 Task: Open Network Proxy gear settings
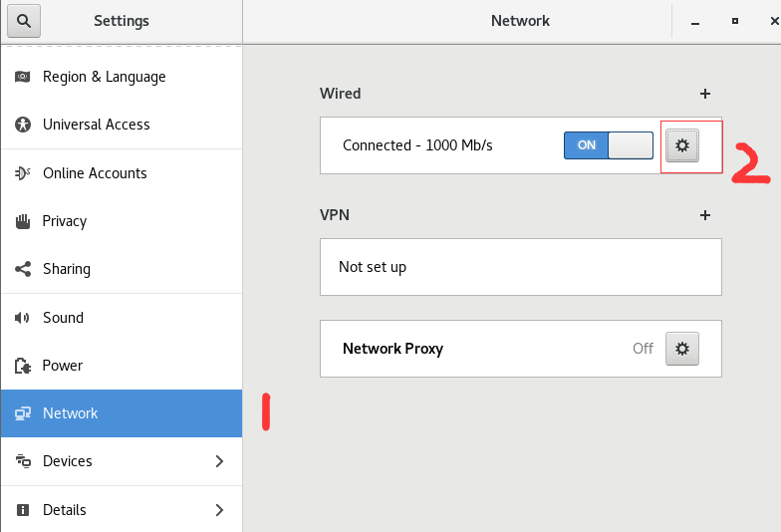[x=681, y=349]
